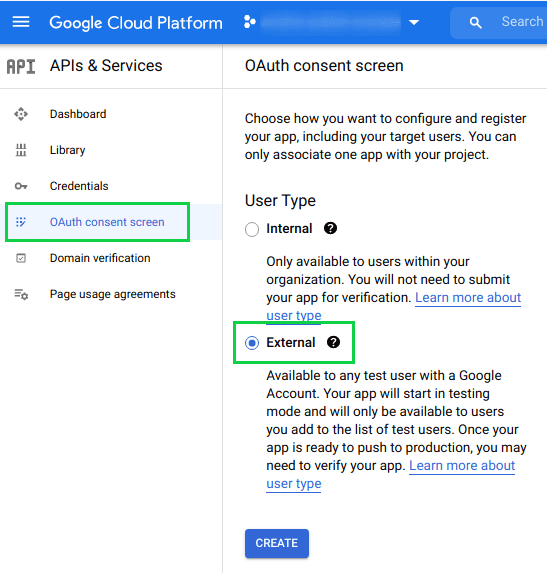Click the Page usage agreements settings icon
547x573 pixels.
[x=21, y=294]
